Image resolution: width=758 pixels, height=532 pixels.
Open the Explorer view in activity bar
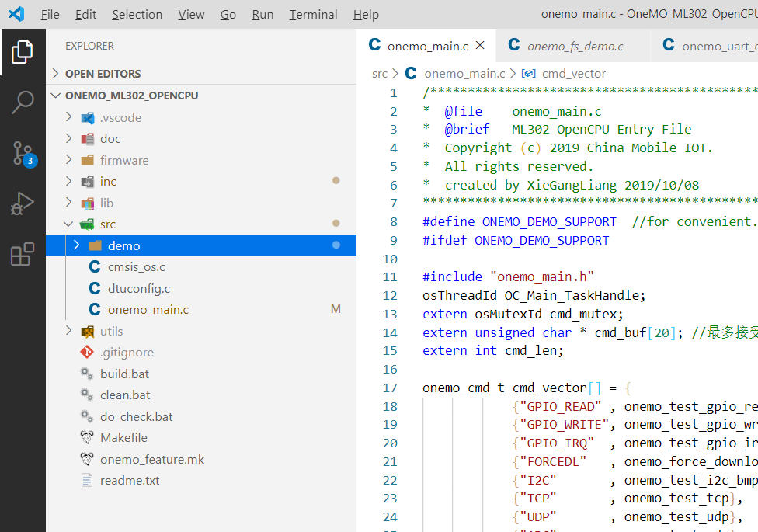(x=23, y=52)
